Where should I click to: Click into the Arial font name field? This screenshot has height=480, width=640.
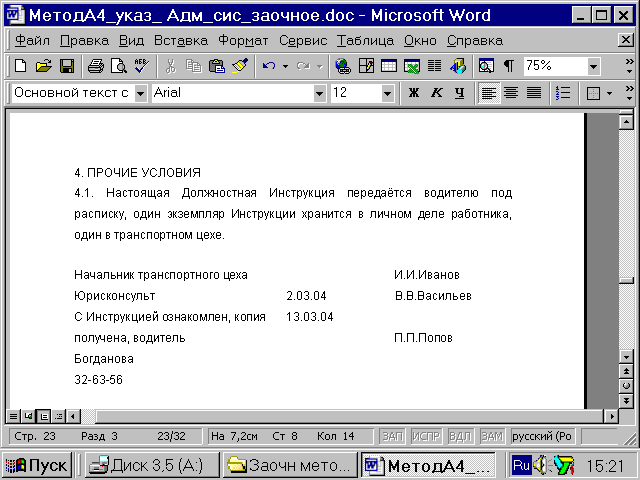[x=233, y=93]
